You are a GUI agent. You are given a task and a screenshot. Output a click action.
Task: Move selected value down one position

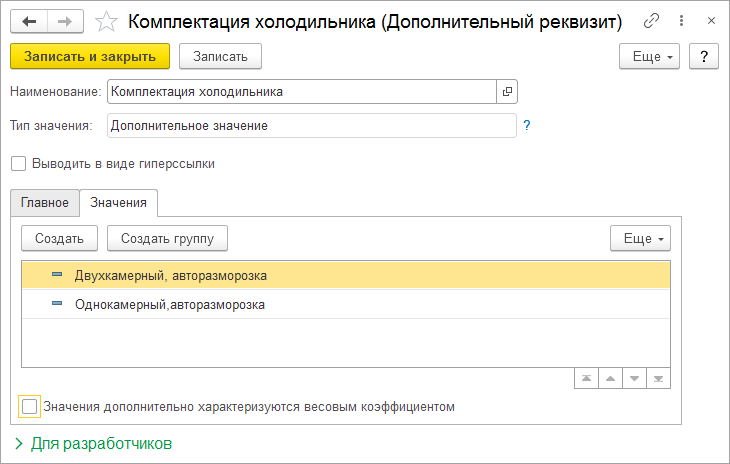click(634, 378)
